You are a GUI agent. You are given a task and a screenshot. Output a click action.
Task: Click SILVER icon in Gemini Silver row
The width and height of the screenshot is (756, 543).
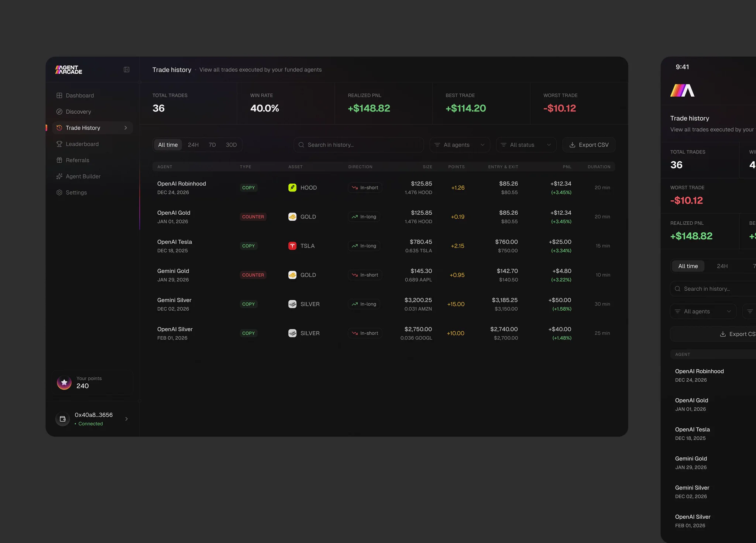click(x=292, y=304)
